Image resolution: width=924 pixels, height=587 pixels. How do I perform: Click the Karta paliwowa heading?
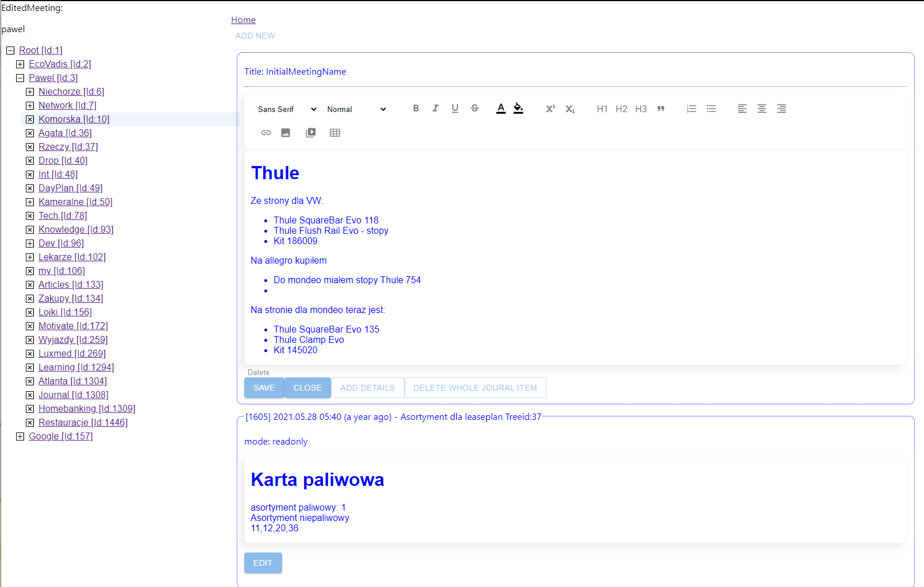pyautogui.click(x=317, y=480)
